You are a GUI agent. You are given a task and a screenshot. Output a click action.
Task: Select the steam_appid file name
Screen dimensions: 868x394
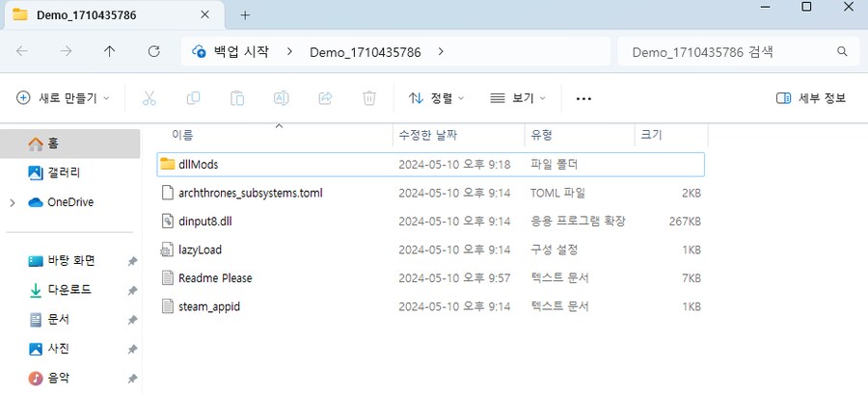coord(209,306)
